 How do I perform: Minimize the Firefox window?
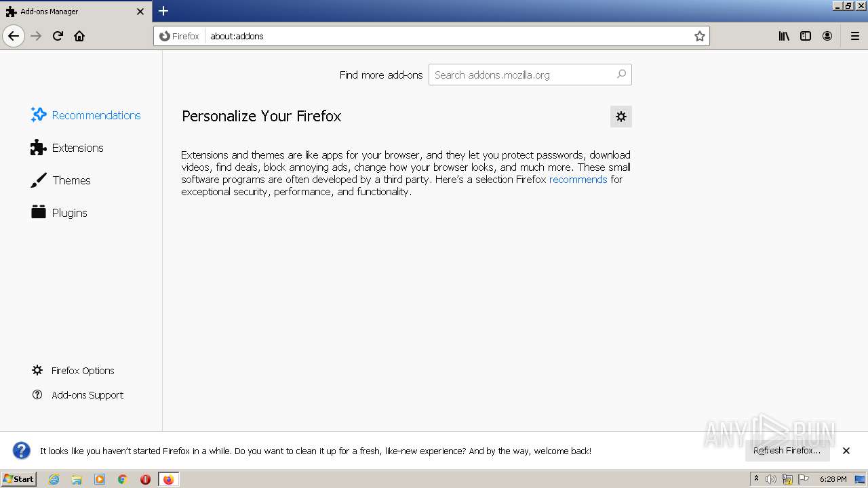coord(837,5)
